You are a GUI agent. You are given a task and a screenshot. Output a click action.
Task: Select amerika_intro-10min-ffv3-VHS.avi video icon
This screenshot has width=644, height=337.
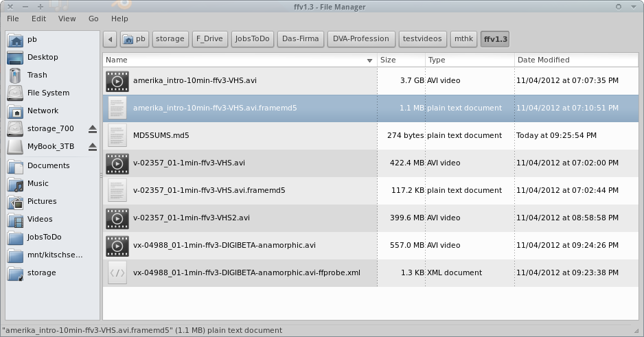(117, 81)
